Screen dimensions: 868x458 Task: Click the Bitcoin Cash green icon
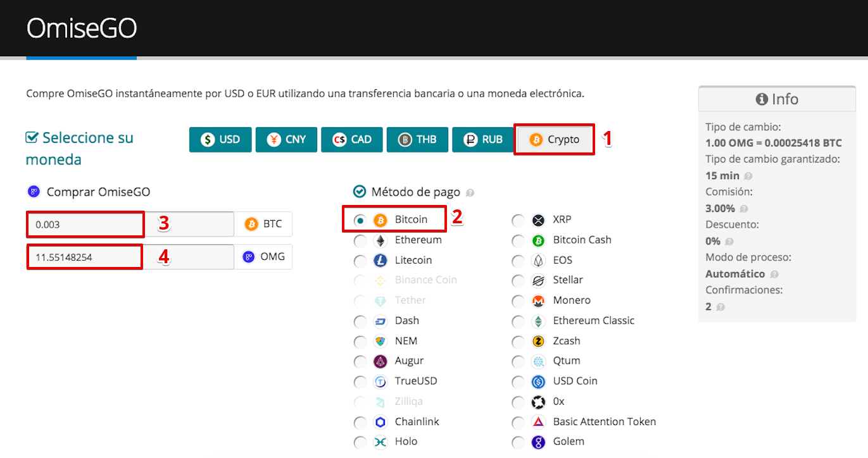[x=539, y=240]
